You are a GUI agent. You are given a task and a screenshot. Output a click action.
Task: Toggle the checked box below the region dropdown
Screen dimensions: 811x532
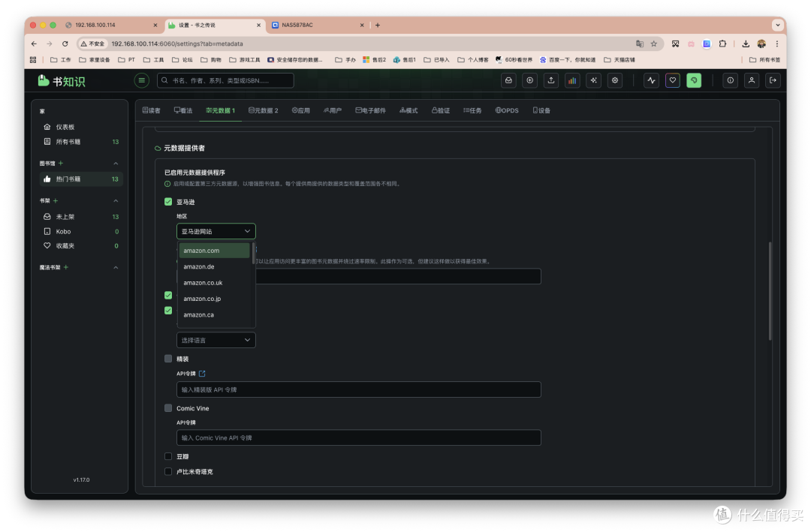pyautogui.click(x=168, y=295)
